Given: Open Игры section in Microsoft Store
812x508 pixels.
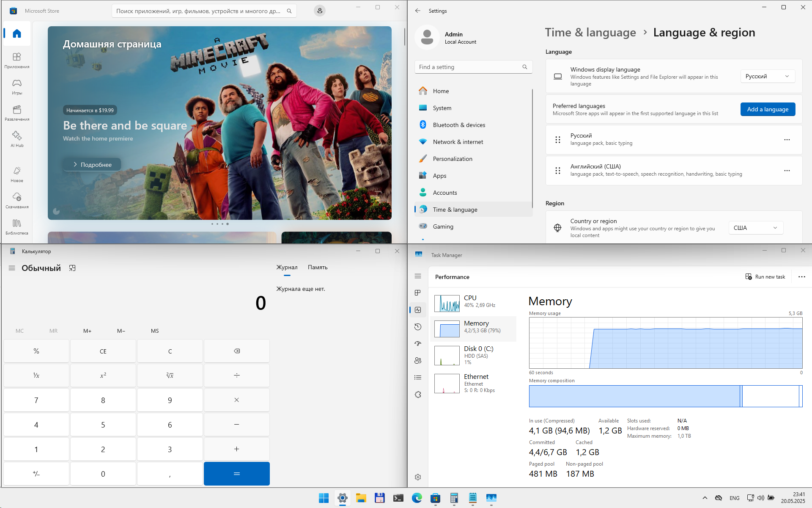Looking at the screenshot, I should coord(17,87).
